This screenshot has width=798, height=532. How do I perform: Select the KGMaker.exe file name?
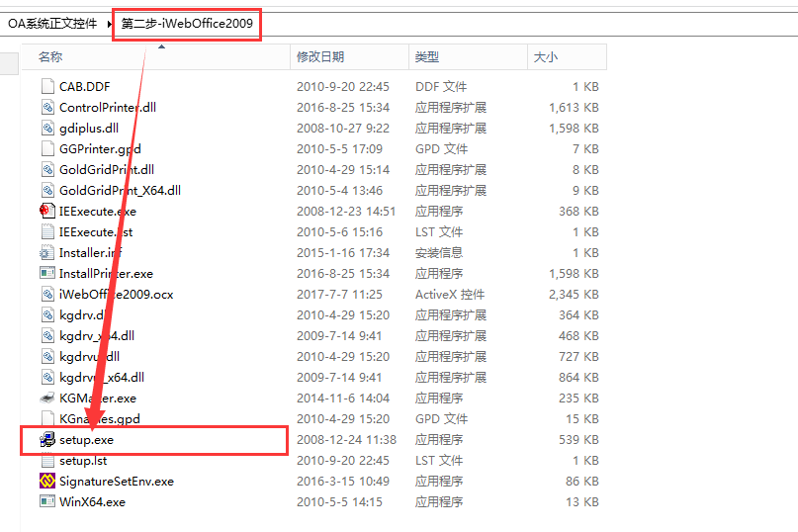(x=98, y=399)
